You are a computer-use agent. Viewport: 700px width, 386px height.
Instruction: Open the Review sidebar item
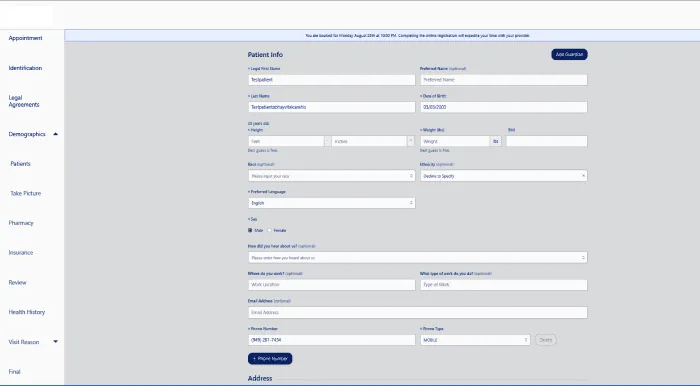[17, 282]
